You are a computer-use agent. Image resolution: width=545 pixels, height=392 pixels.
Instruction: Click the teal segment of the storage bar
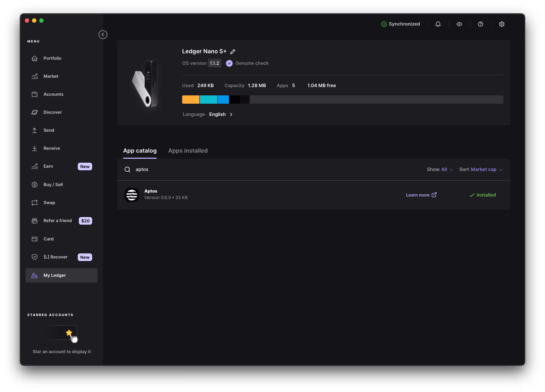(208, 100)
